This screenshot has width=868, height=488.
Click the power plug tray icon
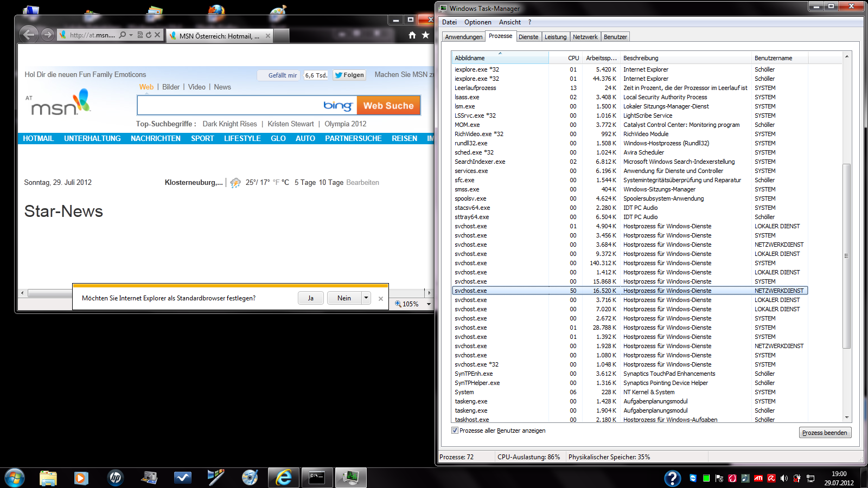[797, 478]
